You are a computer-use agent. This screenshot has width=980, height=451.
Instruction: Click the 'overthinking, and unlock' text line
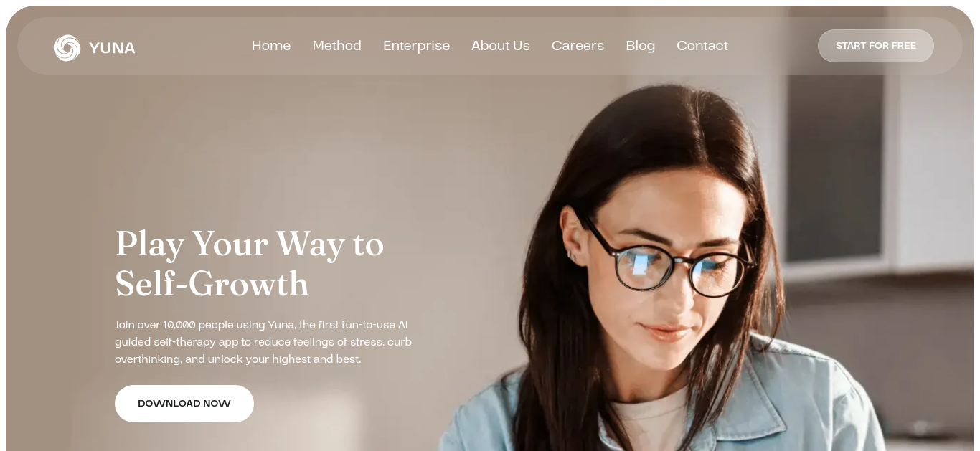coord(238,359)
